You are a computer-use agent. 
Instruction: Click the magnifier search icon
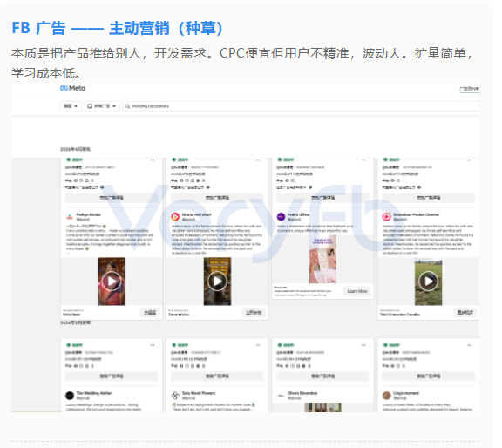(127, 106)
